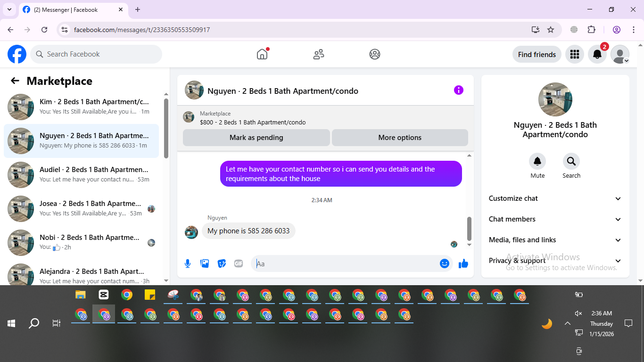Open Chrome's three-dot menu

633,30
